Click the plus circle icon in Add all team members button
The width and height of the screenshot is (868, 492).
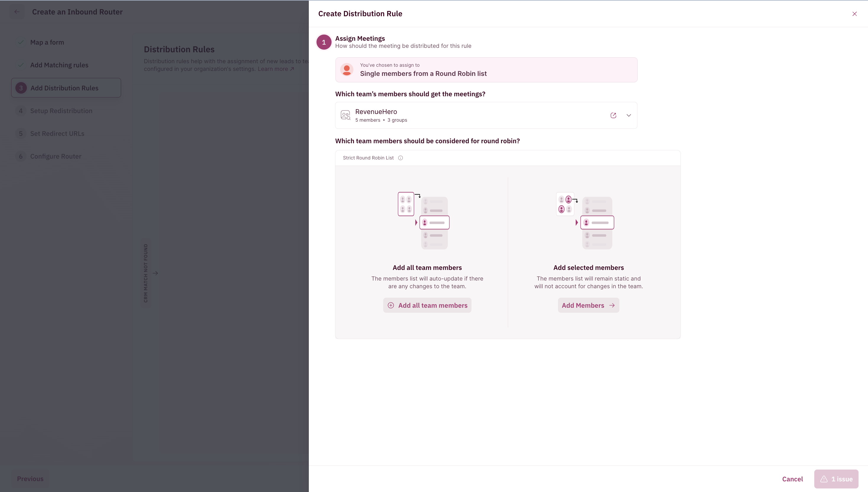pyautogui.click(x=391, y=305)
